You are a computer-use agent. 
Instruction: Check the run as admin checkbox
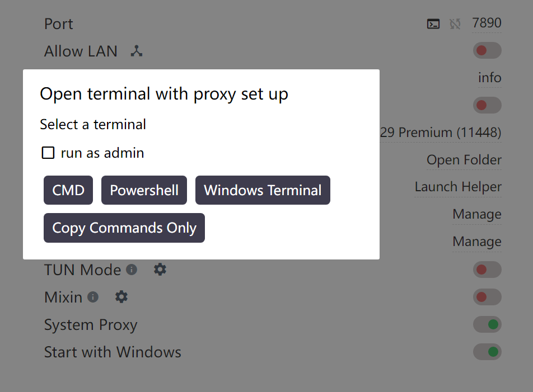click(x=48, y=153)
